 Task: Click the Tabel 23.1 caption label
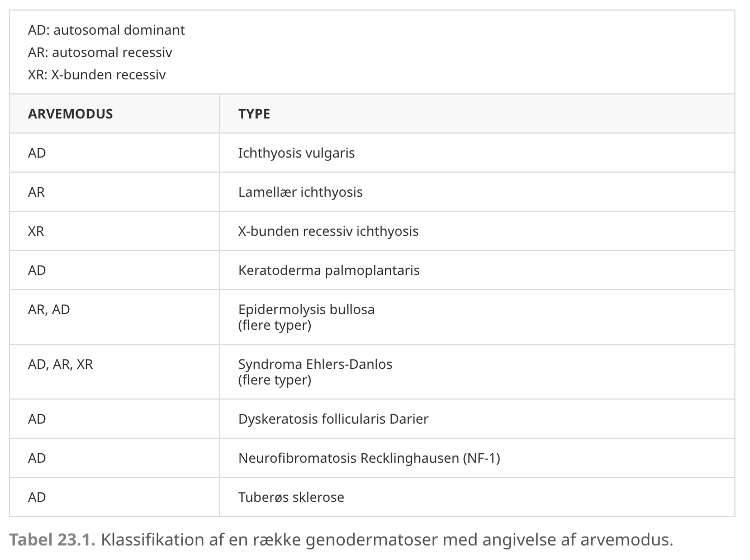pos(53,539)
